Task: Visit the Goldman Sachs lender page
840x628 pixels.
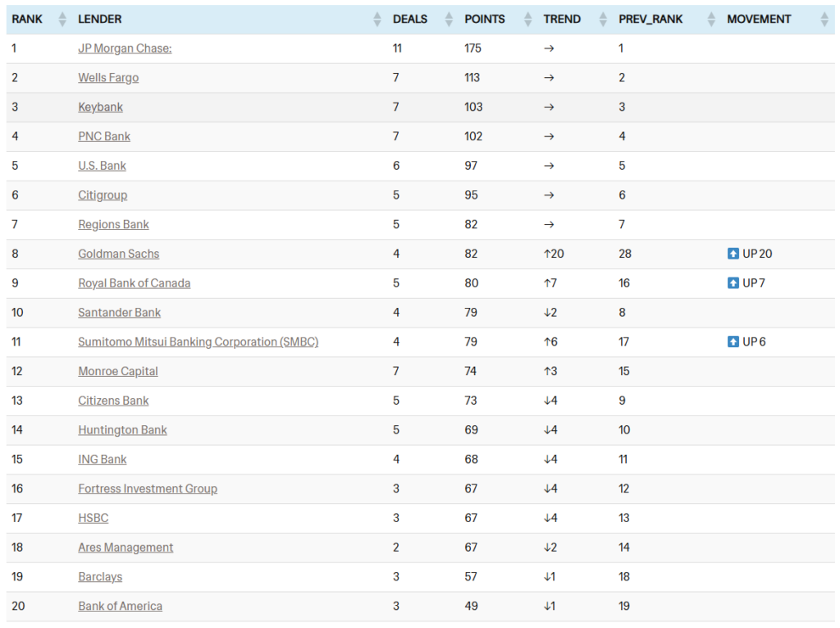Action: point(119,254)
